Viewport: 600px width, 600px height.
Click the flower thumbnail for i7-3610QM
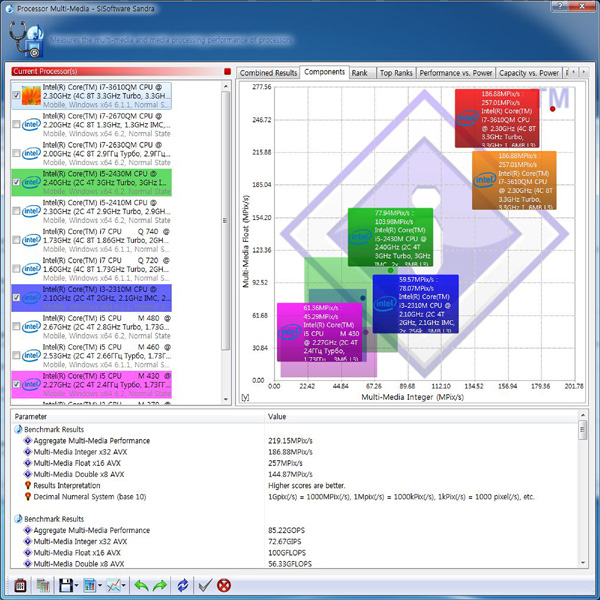tap(31, 96)
